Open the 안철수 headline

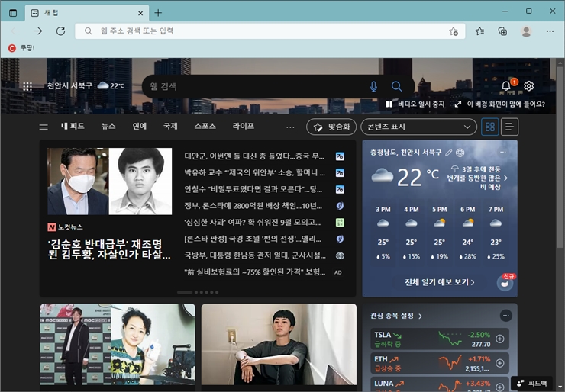(253, 189)
